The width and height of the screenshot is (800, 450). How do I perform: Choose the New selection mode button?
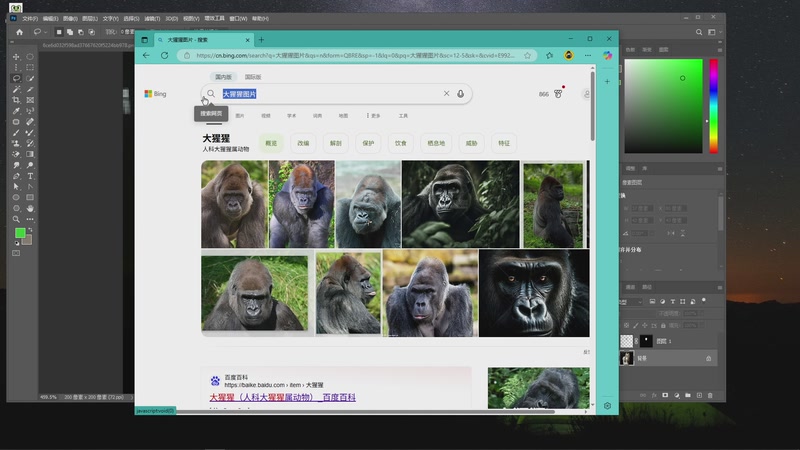[59, 32]
